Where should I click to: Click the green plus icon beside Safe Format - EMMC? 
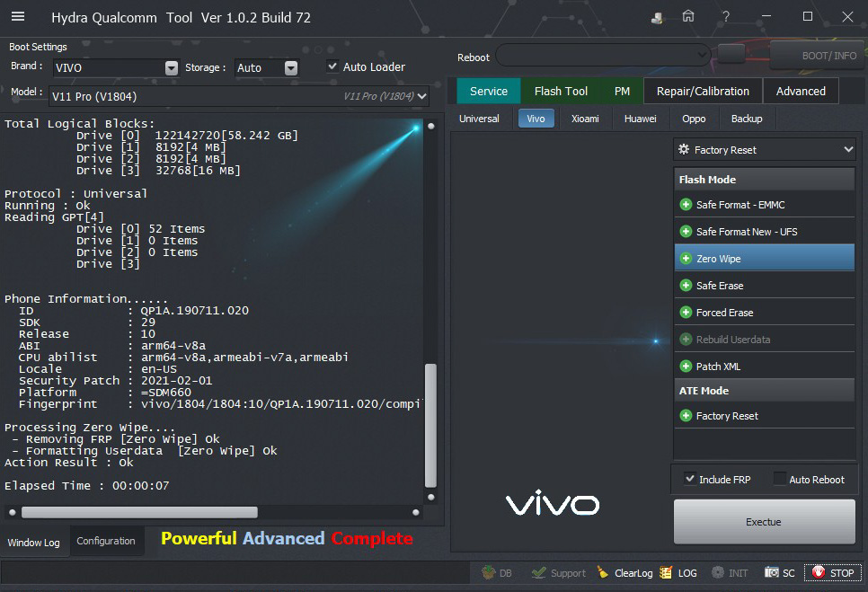click(686, 205)
